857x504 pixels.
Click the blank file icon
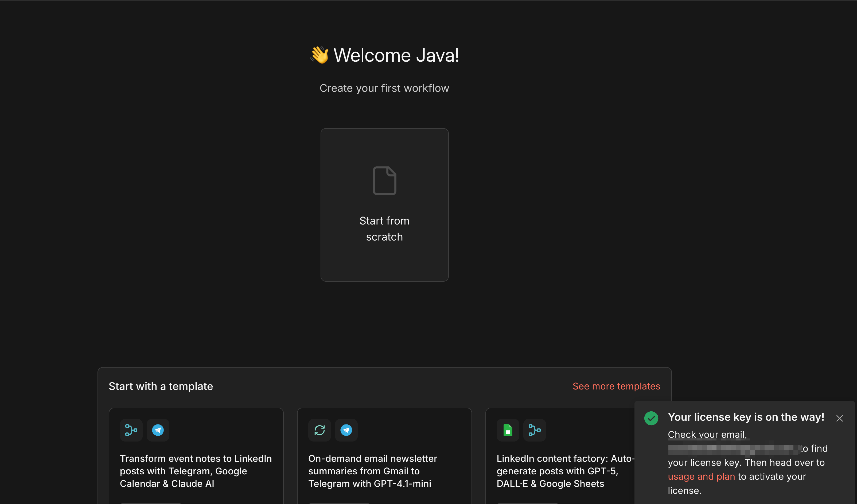click(384, 180)
